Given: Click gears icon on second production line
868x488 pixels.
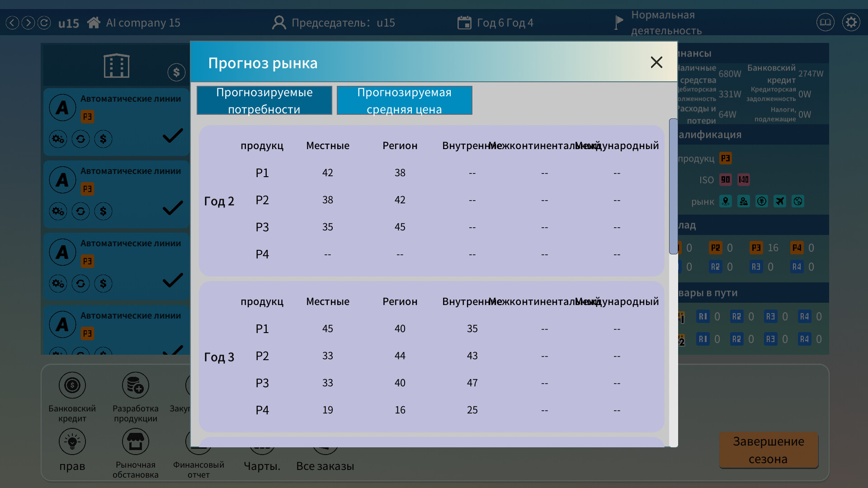Looking at the screenshot, I should [x=58, y=211].
